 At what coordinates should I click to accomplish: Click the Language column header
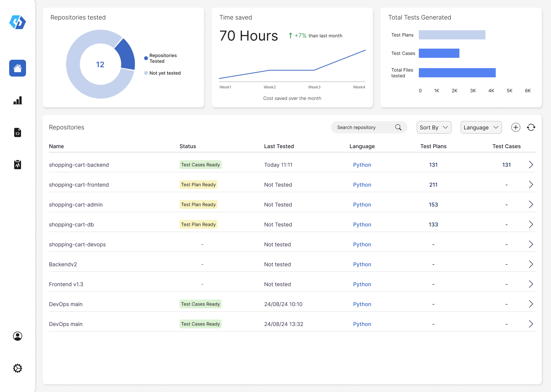click(x=362, y=146)
